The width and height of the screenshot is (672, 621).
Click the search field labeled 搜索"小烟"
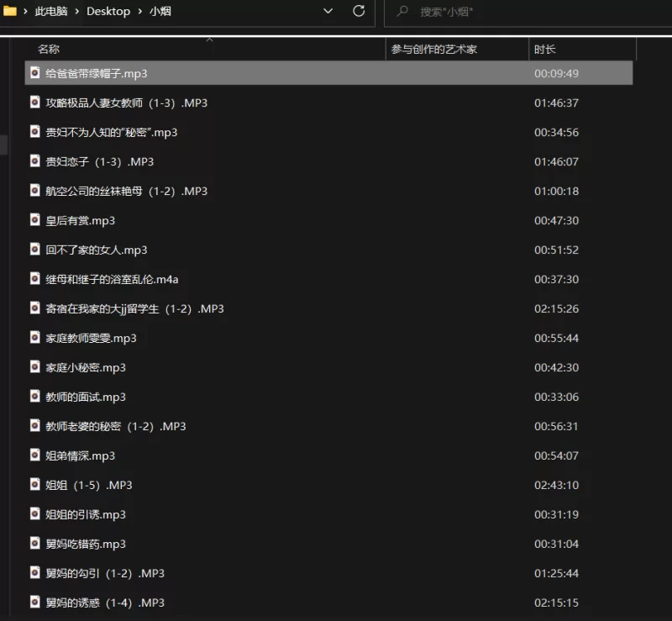[x=528, y=12]
